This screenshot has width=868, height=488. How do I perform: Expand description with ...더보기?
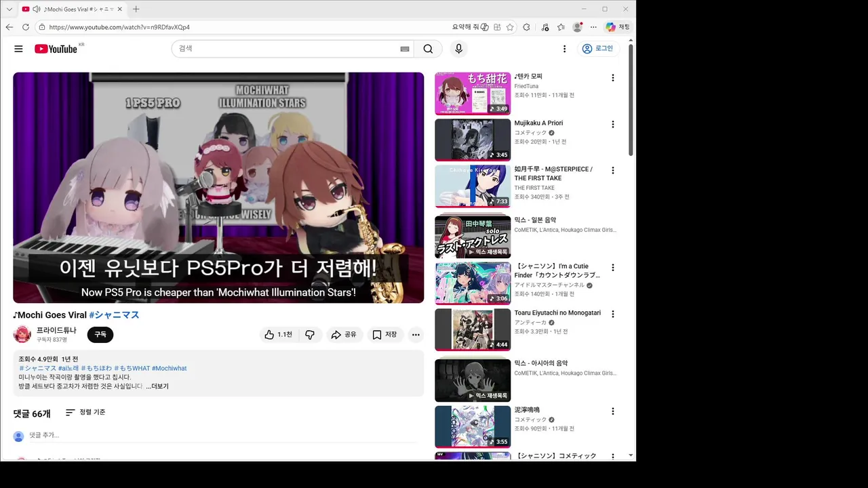[157, 386]
